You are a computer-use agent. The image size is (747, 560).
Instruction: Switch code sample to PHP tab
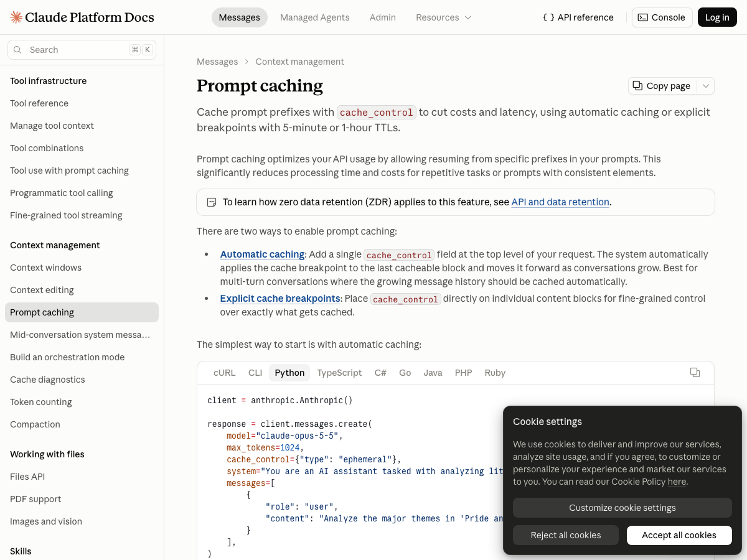coord(464,373)
